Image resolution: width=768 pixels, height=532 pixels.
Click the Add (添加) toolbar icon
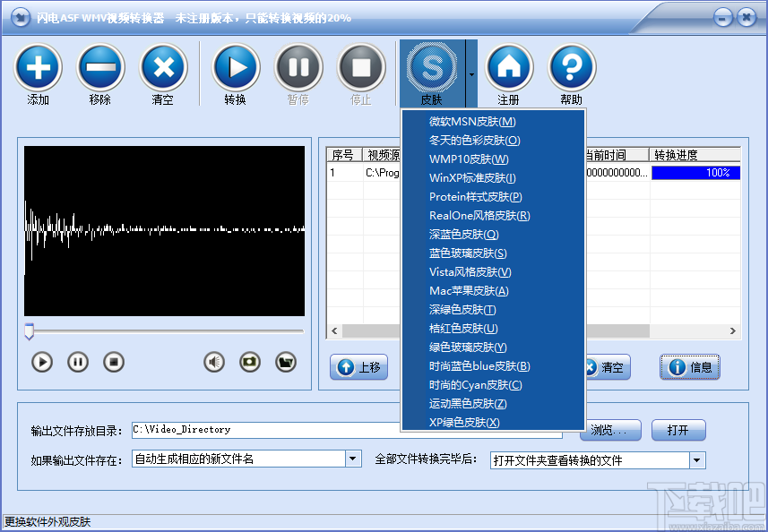(x=39, y=67)
